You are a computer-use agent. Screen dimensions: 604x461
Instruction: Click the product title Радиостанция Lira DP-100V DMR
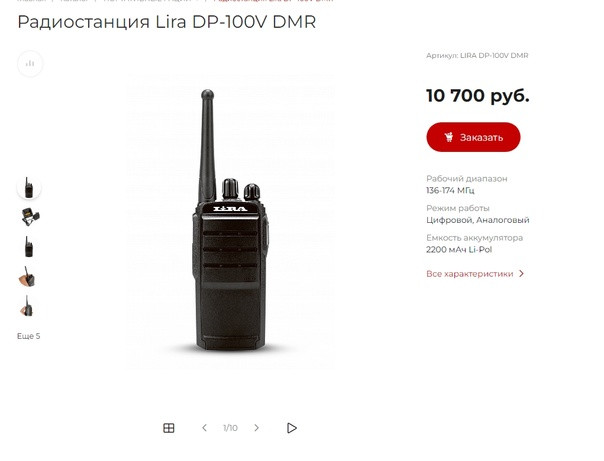pos(167,22)
